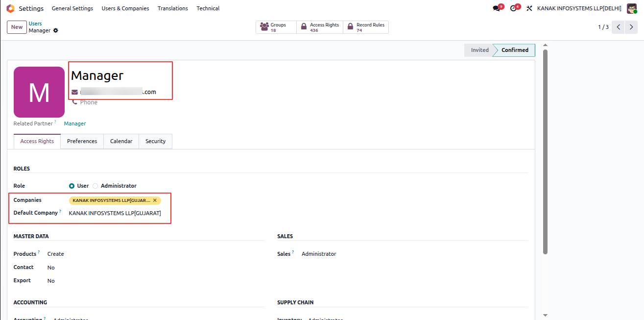
Task: Switch to the Access Rights tab
Action: coord(37,141)
